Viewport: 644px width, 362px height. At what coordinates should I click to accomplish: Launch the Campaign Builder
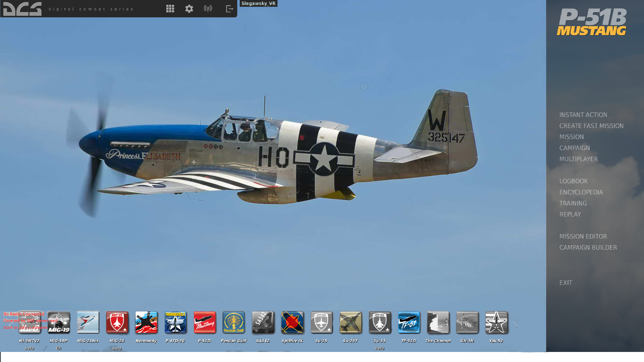(588, 248)
